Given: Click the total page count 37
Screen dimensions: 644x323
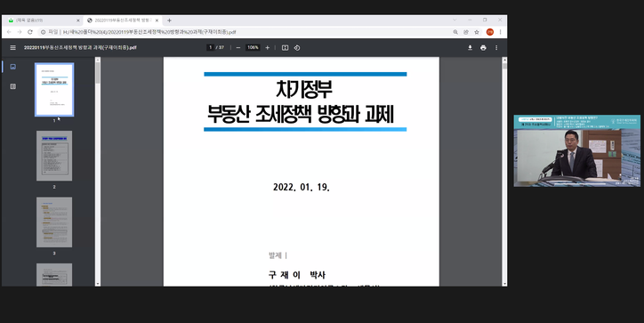Looking at the screenshot, I should pyautogui.click(x=221, y=48).
